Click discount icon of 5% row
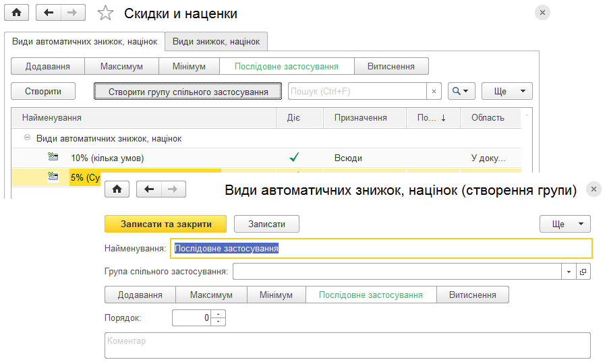 point(53,177)
